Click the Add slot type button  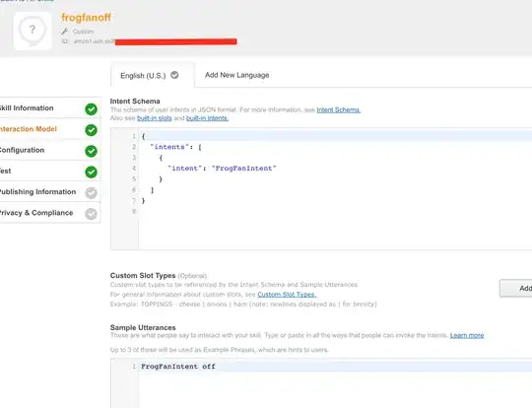coord(515,288)
